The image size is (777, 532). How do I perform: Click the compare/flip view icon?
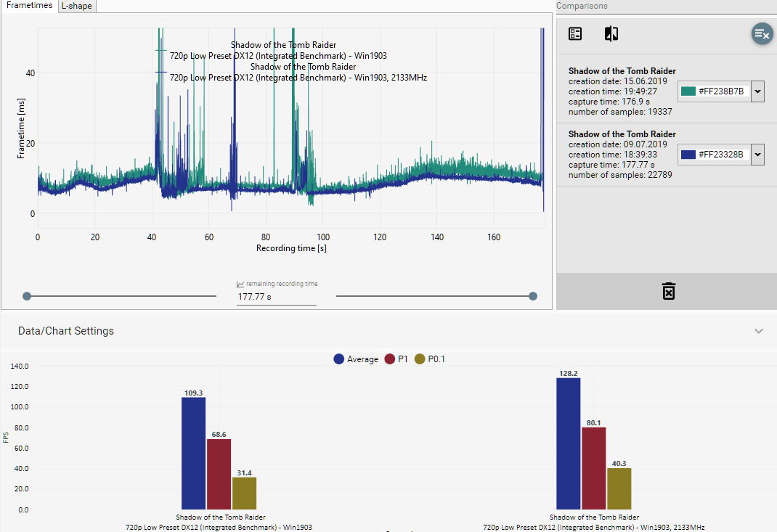click(x=611, y=33)
